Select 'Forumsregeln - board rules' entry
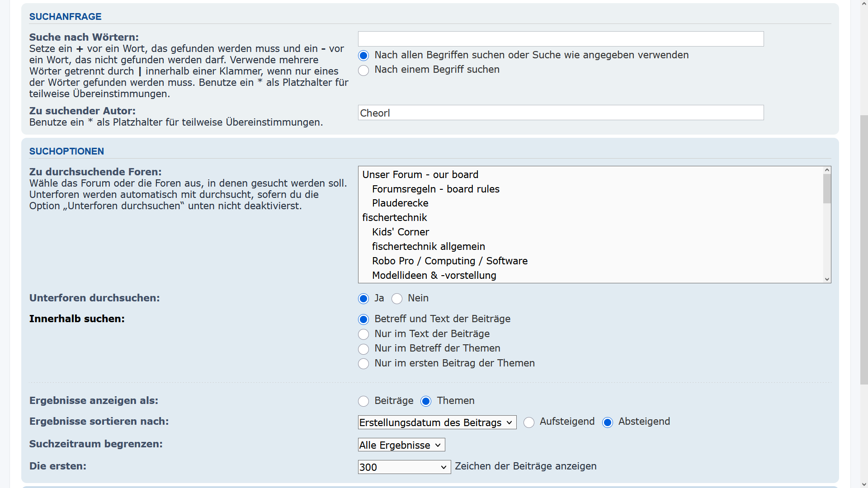The image size is (868, 488). (435, 189)
